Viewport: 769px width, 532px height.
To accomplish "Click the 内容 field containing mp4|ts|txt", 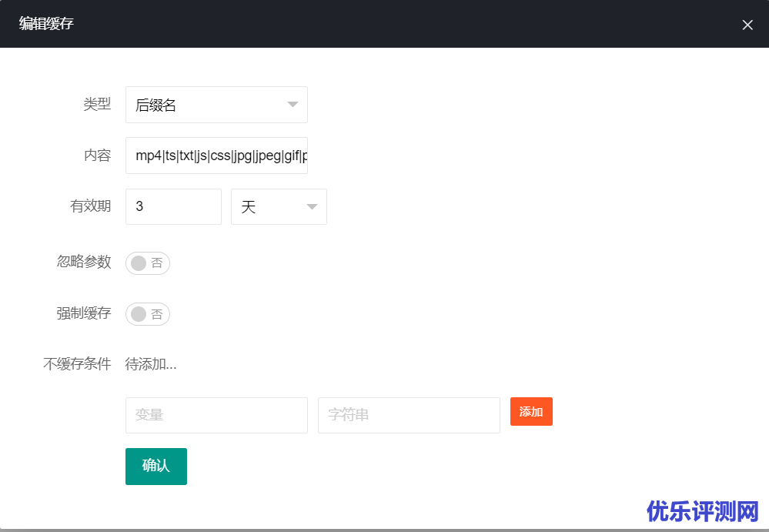I will (216, 156).
